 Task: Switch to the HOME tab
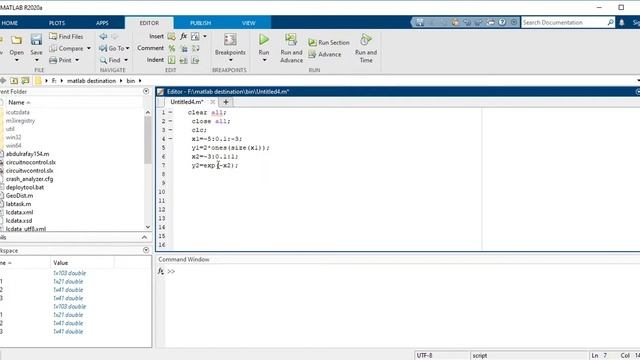click(9, 23)
